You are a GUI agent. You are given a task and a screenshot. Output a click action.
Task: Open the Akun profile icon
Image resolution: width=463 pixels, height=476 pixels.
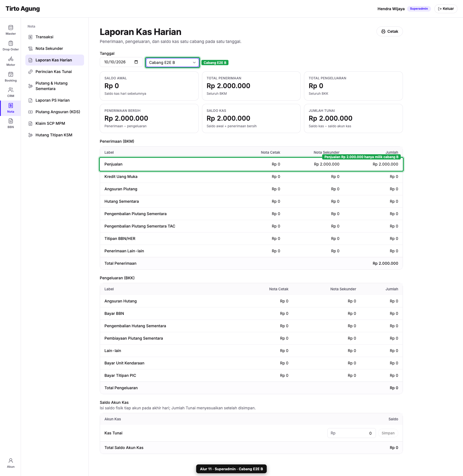tap(11, 461)
